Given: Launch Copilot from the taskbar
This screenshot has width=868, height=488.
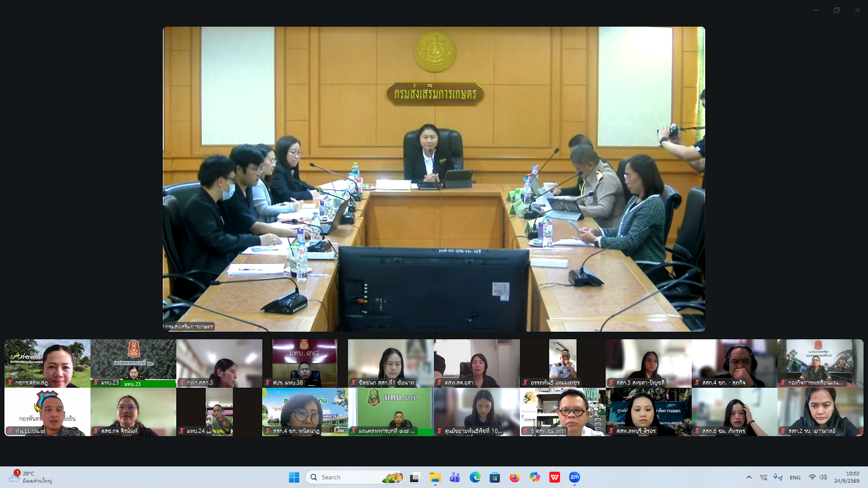Looking at the screenshot, I should click(535, 477).
